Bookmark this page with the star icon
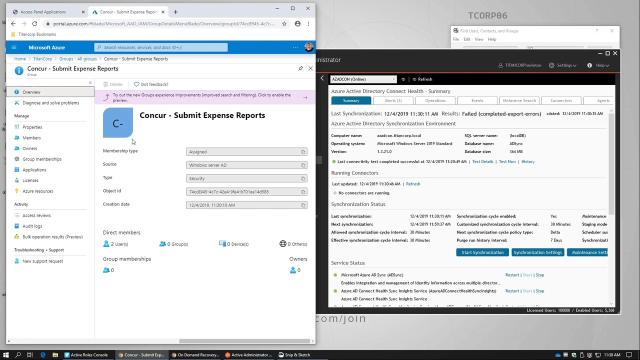The height and width of the screenshot is (360, 640). pos(284,24)
